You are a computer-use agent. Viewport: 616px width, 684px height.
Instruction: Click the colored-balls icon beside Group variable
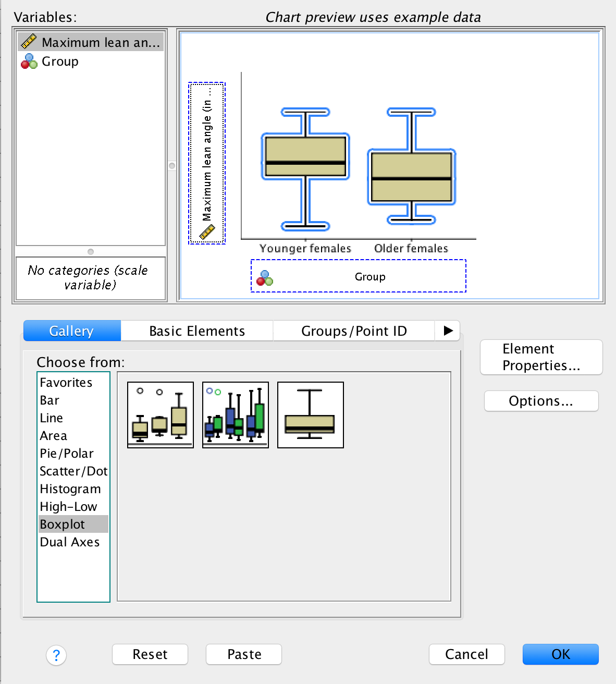(29, 61)
